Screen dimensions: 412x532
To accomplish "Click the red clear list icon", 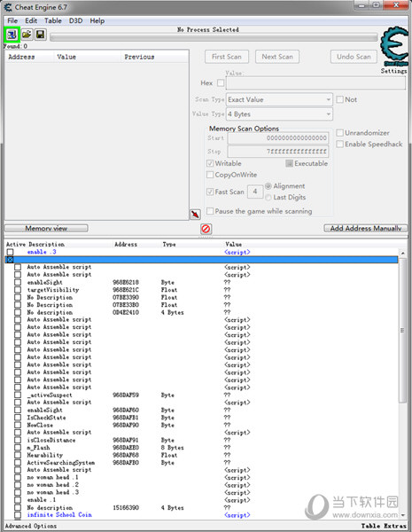I will [x=206, y=229].
